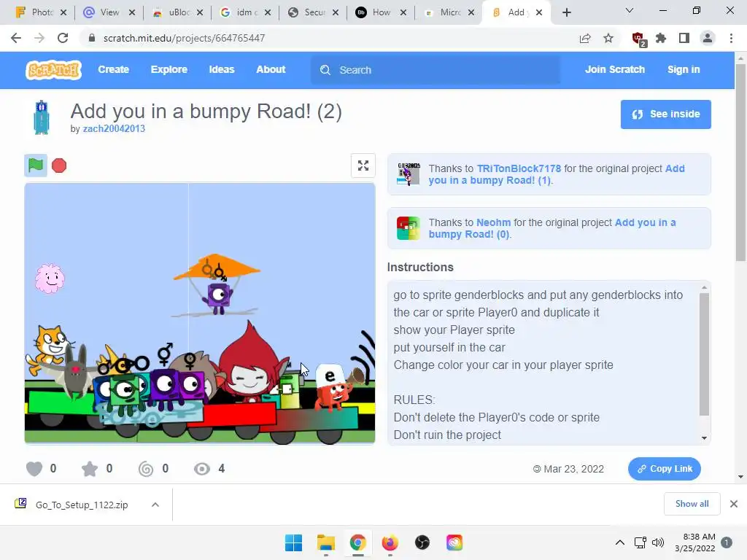Bookmark this page with the star icon
The width and height of the screenshot is (747, 560).
click(x=608, y=38)
